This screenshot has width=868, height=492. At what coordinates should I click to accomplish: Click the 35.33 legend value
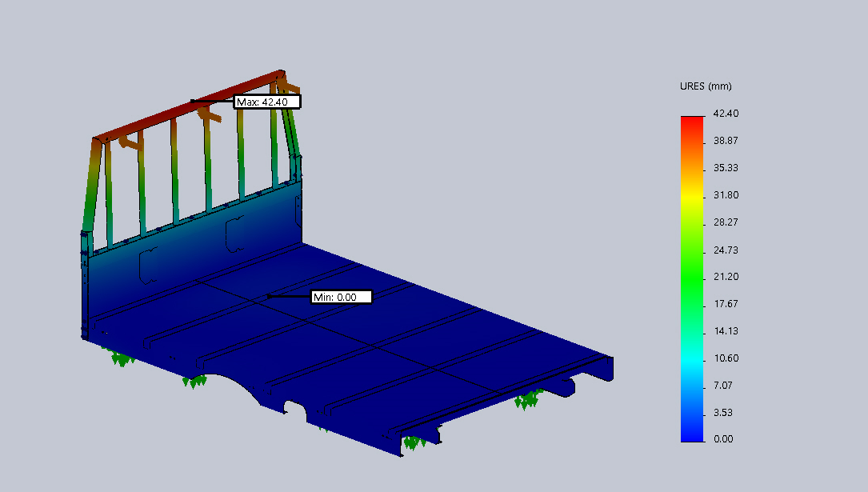pos(726,168)
